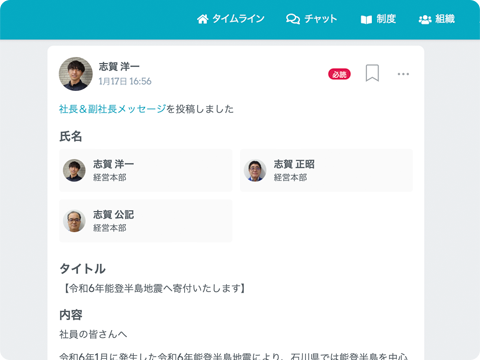The height and width of the screenshot is (360, 480).
Task: Open the 社長＆副社長メッセージ link
Action: point(112,109)
